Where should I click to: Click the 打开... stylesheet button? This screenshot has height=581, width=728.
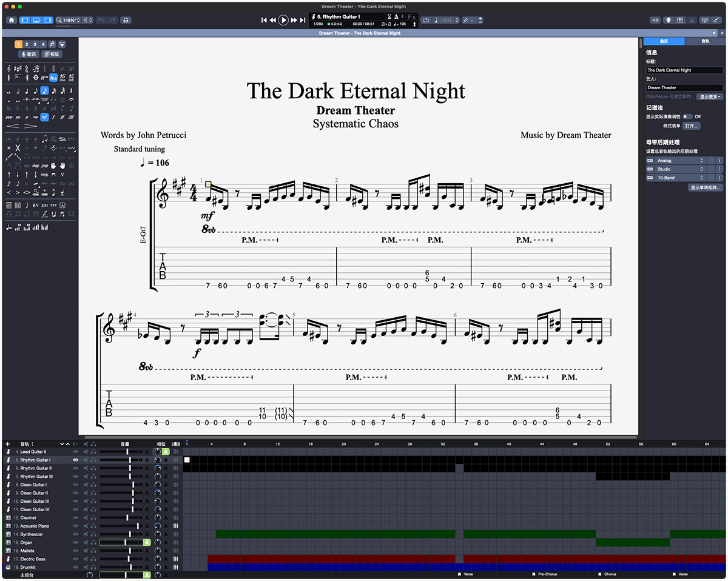click(691, 126)
